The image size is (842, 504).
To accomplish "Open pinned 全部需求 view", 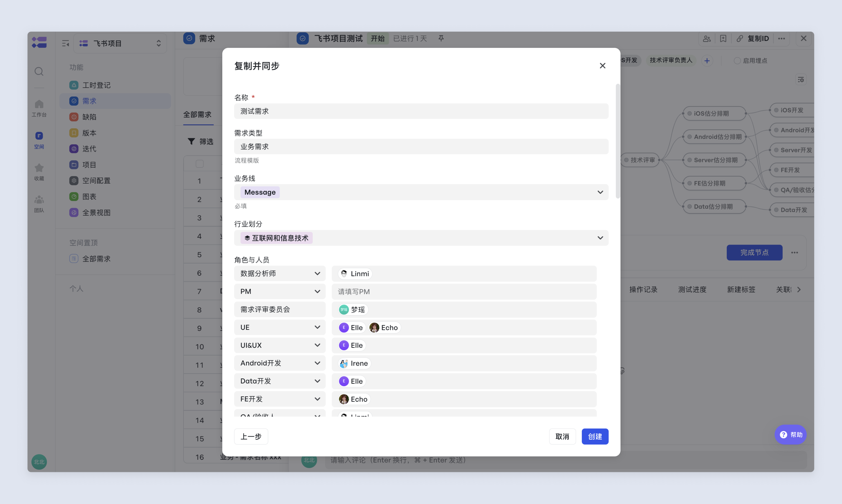I will 115,259.
